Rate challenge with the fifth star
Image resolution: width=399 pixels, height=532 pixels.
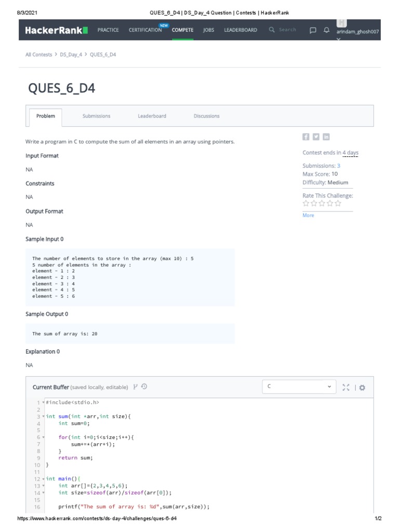[338, 204]
